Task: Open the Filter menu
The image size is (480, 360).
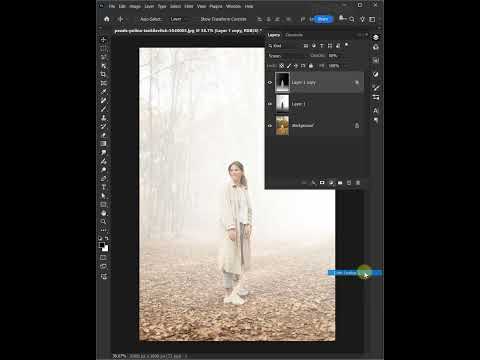Action: [189, 6]
